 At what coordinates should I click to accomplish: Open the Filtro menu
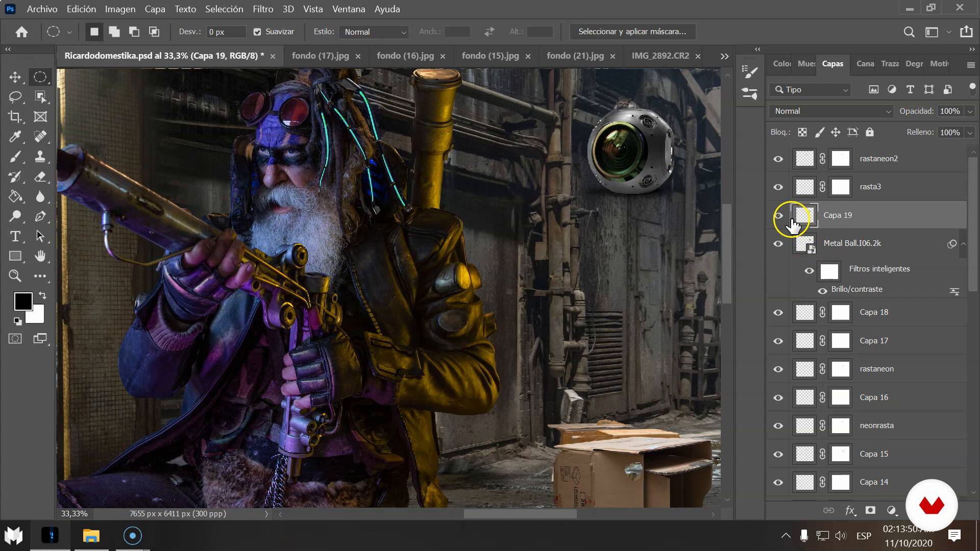262,9
